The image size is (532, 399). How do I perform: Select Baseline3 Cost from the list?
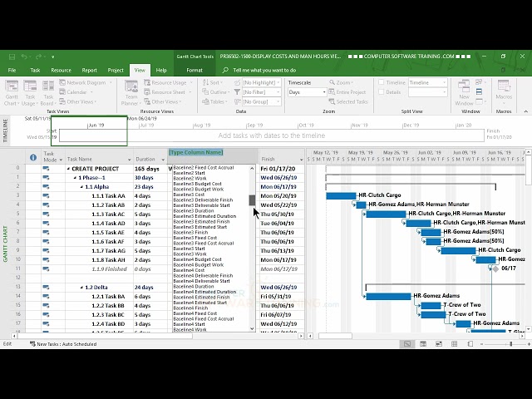click(x=189, y=195)
